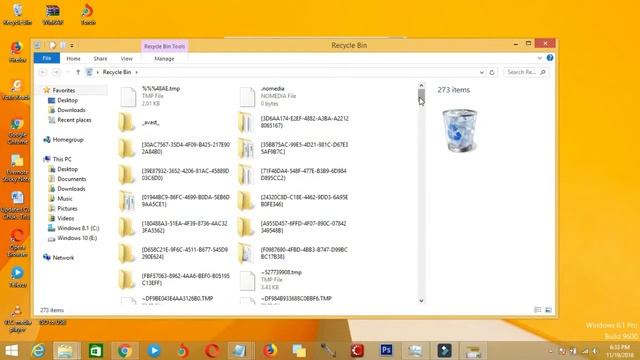Open Firefox from the taskbar
This screenshot has width=640, height=360.
point(270,350)
